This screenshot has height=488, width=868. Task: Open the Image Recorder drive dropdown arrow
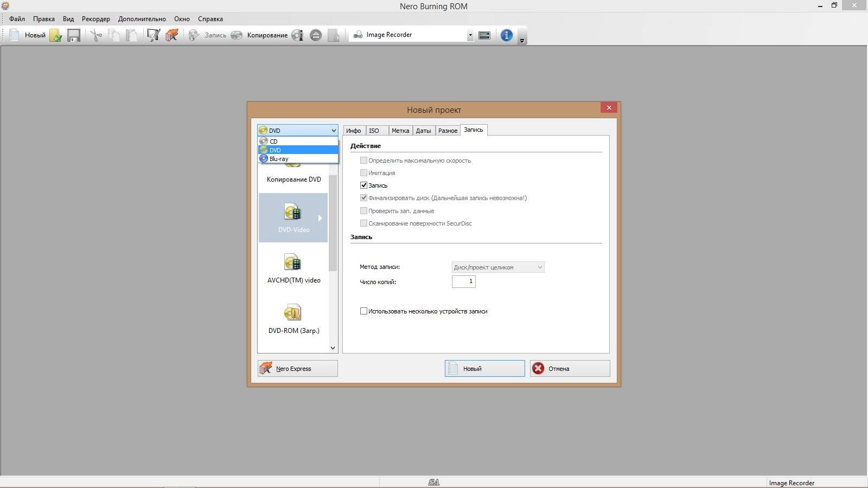point(470,35)
